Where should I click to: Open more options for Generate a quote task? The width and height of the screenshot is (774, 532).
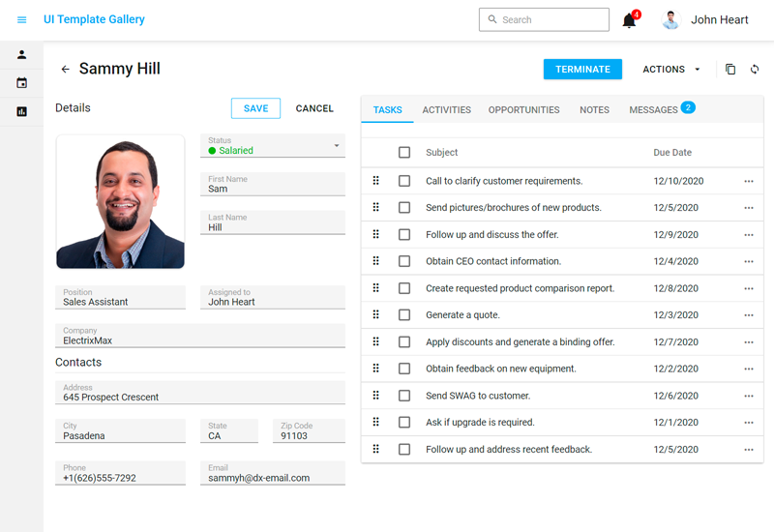tap(748, 315)
